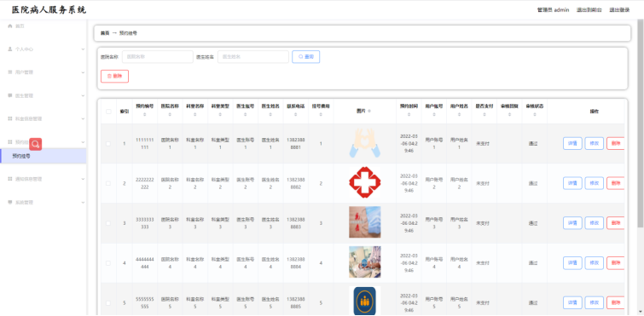Select the highlighted 预约挂号 submenu item

coord(44,156)
